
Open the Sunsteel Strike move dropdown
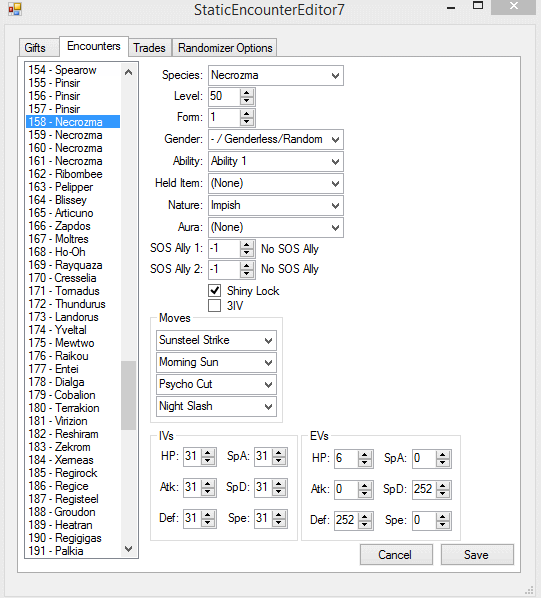tap(216, 340)
